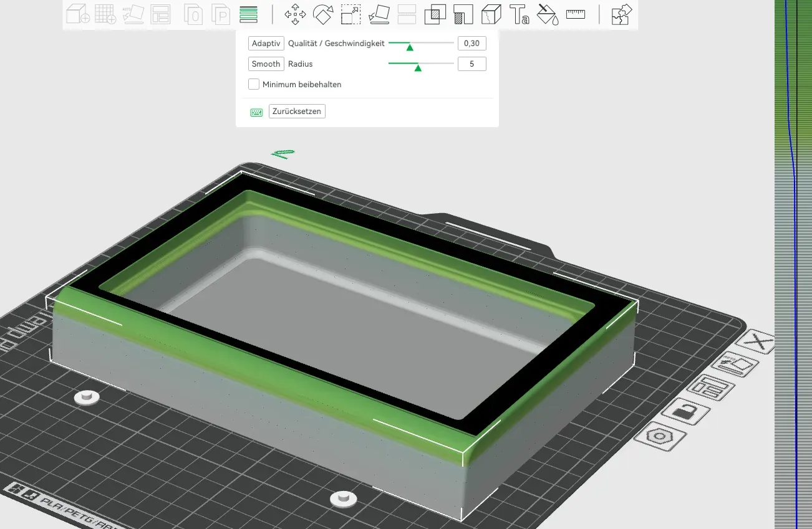
Task: Click the plate's auto orient icon
Action: pyautogui.click(x=735, y=365)
